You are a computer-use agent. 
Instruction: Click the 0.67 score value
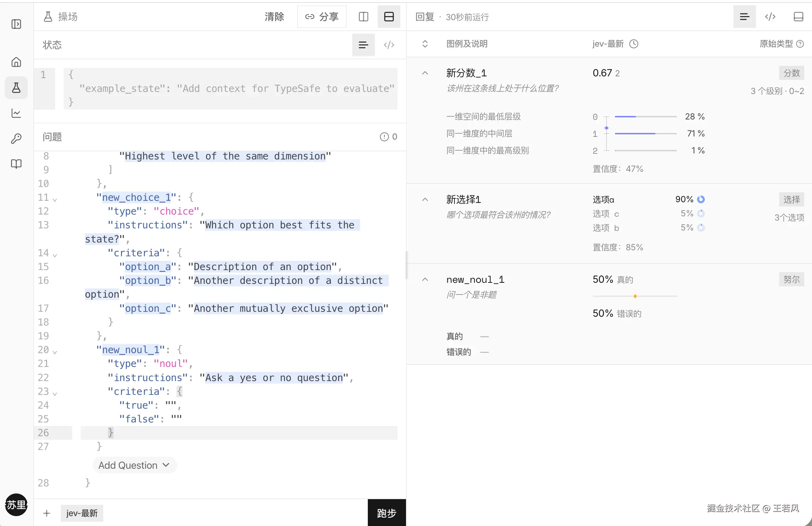(x=602, y=73)
